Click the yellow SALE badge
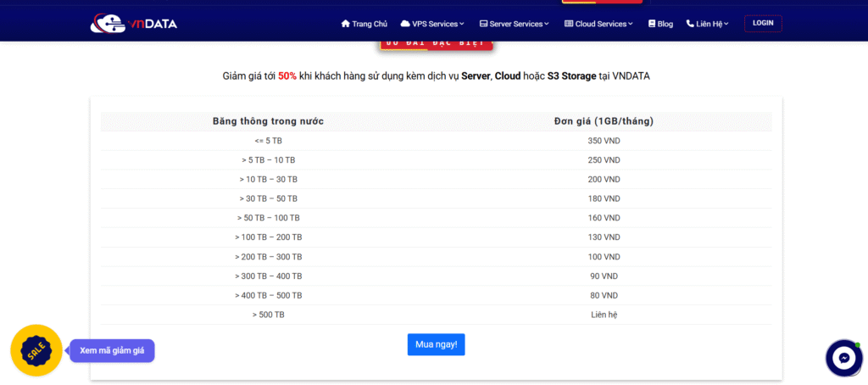This screenshot has height=385, width=868. click(x=36, y=350)
